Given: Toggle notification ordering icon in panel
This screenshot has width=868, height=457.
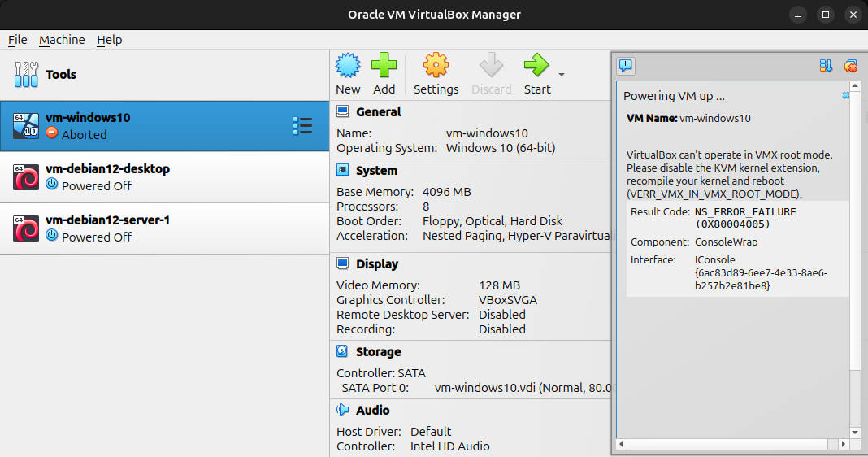Looking at the screenshot, I should [x=826, y=66].
